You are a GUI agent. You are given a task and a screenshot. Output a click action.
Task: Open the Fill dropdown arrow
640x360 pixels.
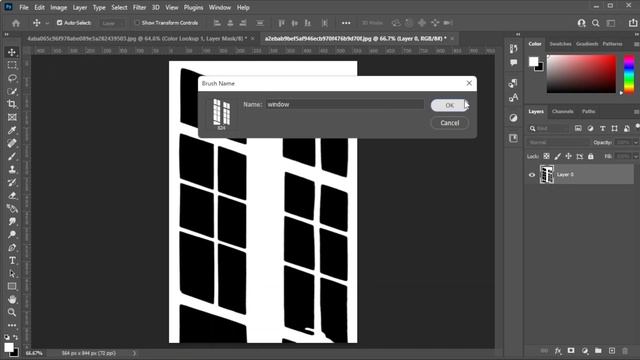[636, 156]
